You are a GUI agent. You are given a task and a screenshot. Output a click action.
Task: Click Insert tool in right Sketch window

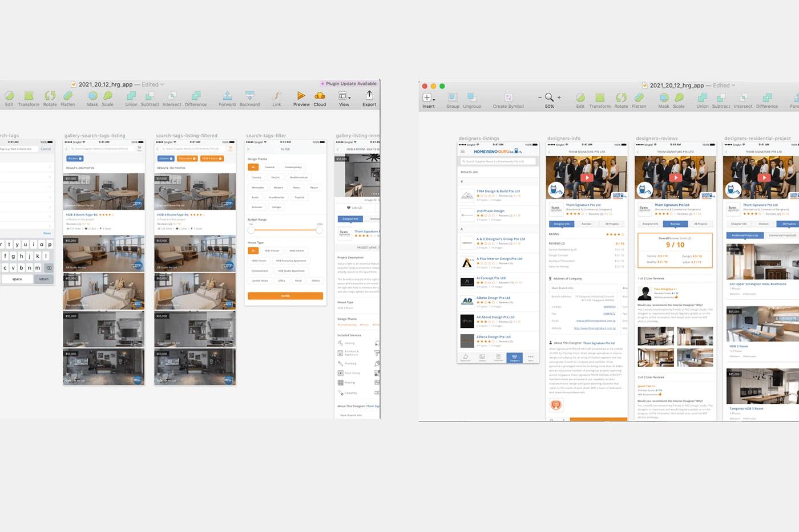pos(426,98)
